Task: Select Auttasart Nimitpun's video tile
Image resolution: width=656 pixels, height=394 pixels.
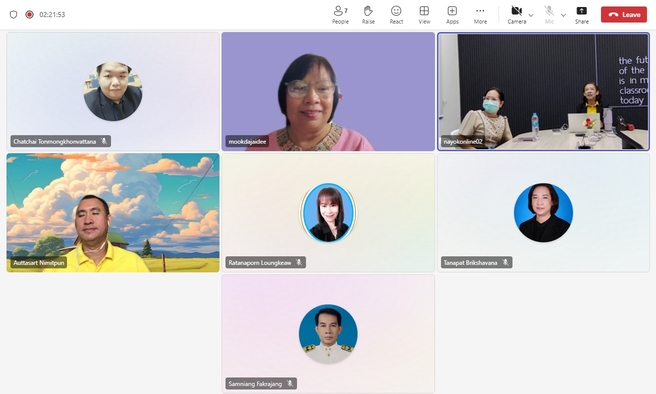Action: tap(113, 212)
